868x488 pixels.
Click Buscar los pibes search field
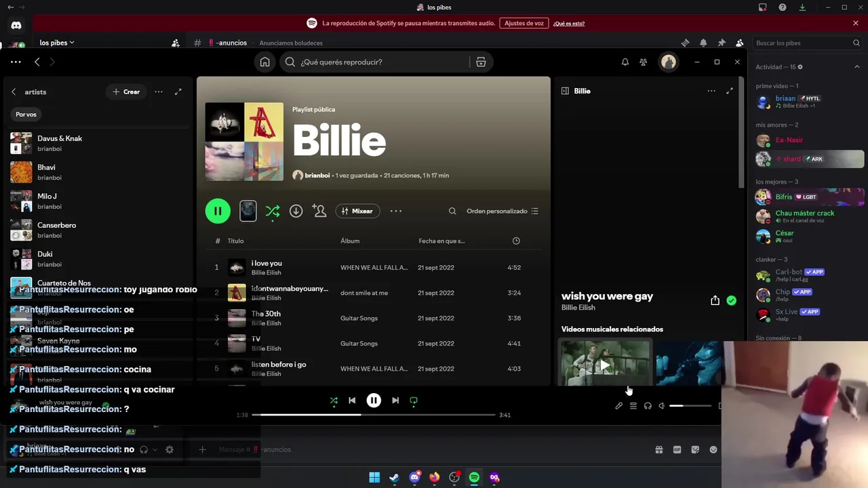808,43
